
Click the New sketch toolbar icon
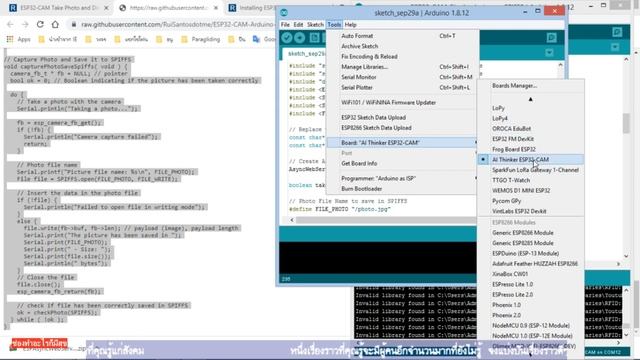(x=314, y=38)
